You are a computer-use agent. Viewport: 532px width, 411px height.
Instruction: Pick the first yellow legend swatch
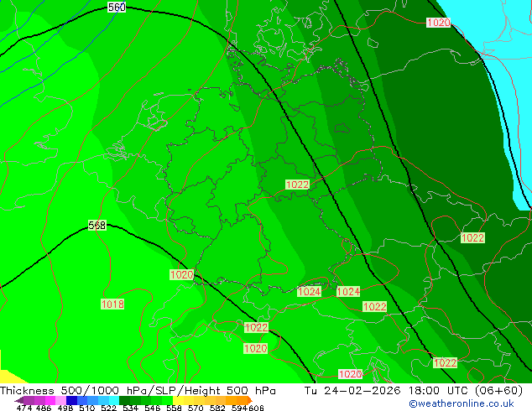pos(178,400)
